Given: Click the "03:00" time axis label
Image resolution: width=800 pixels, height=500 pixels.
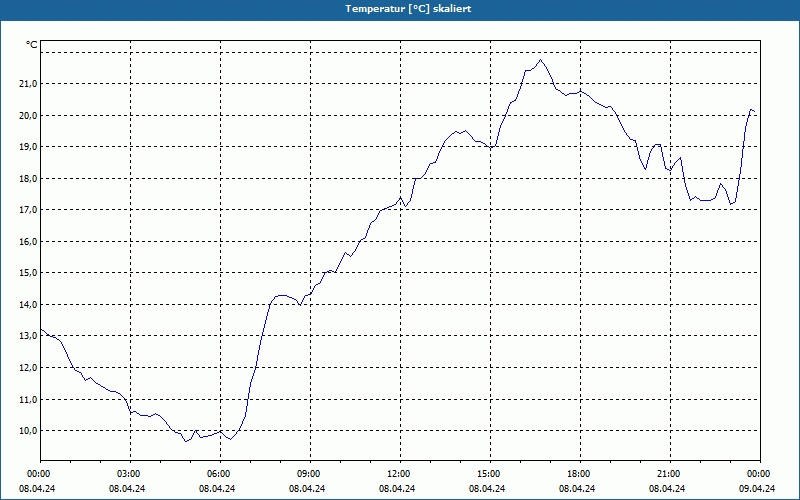Looking at the screenshot, I should [x=128, y=474].
